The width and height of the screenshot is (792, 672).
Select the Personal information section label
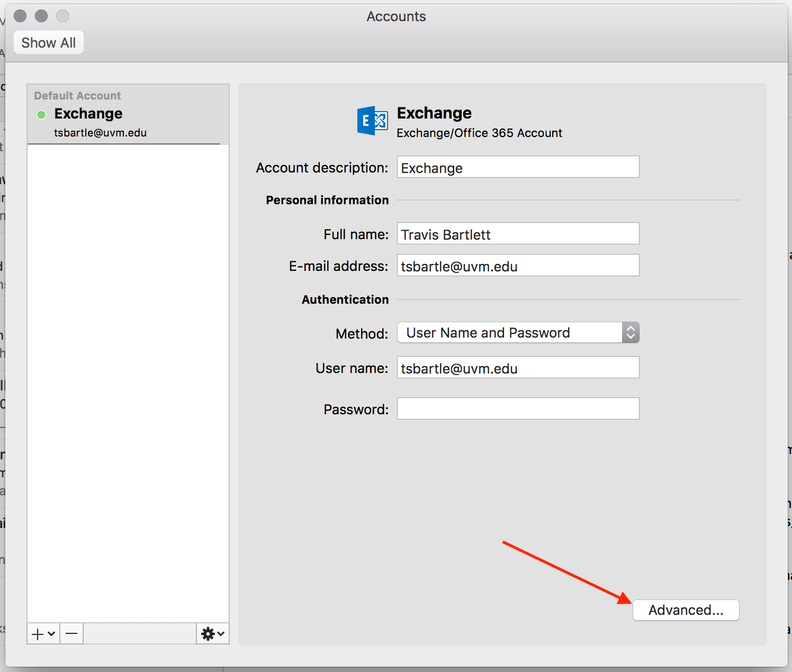pyautogui.click(x=327, y=200)
